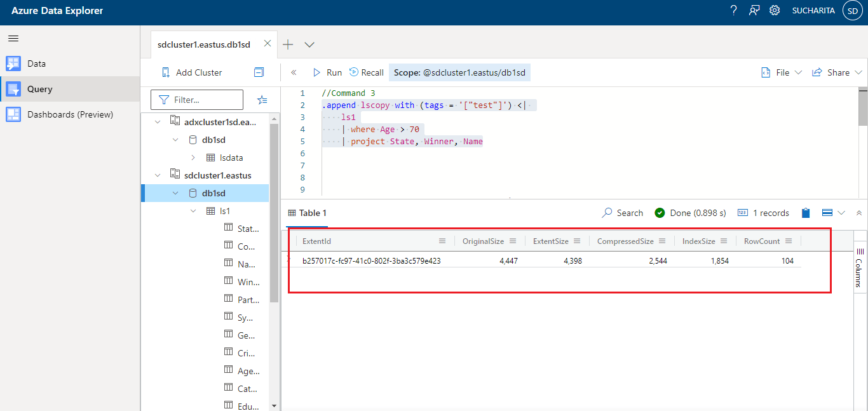The width and height of the screenshot is (868, 411).
Task: Click Add Cluster button
Action: click(x=191, y=72)
